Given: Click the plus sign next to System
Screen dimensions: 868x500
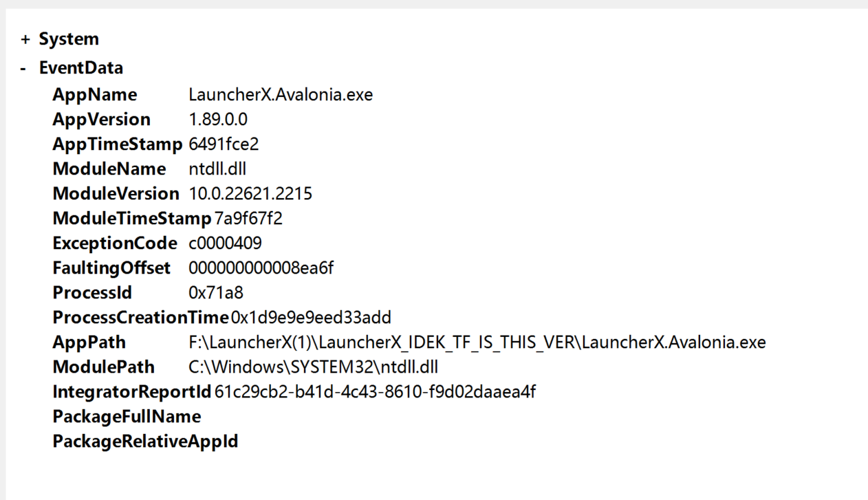Looking at the screenshot, I should pos(25,39).
